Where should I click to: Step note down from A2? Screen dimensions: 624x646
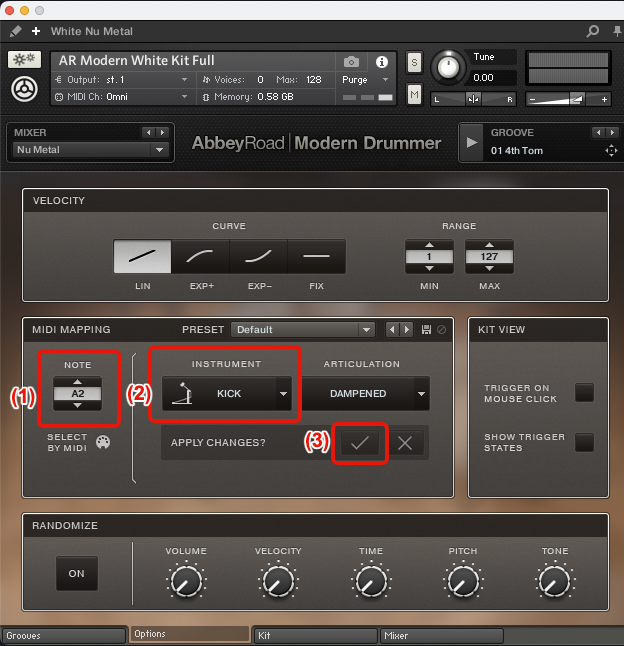pos(77,405)
